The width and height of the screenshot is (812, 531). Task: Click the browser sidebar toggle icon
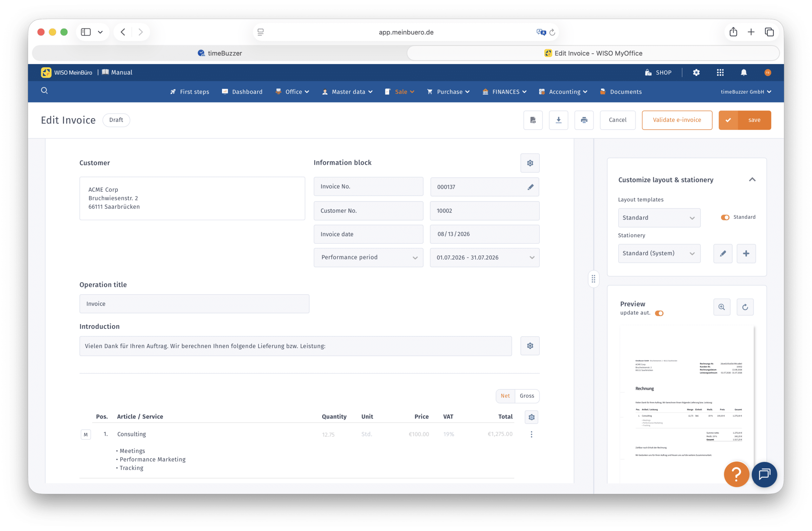pos(86,32)
